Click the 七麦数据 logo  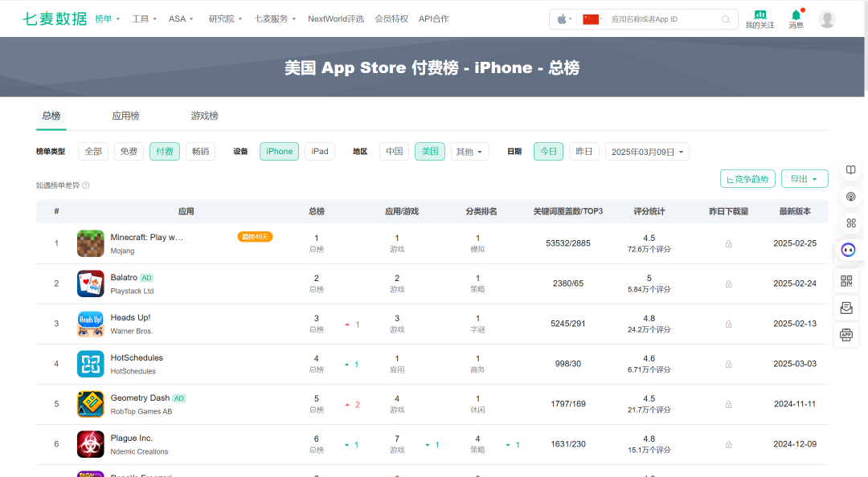(55, 18)
